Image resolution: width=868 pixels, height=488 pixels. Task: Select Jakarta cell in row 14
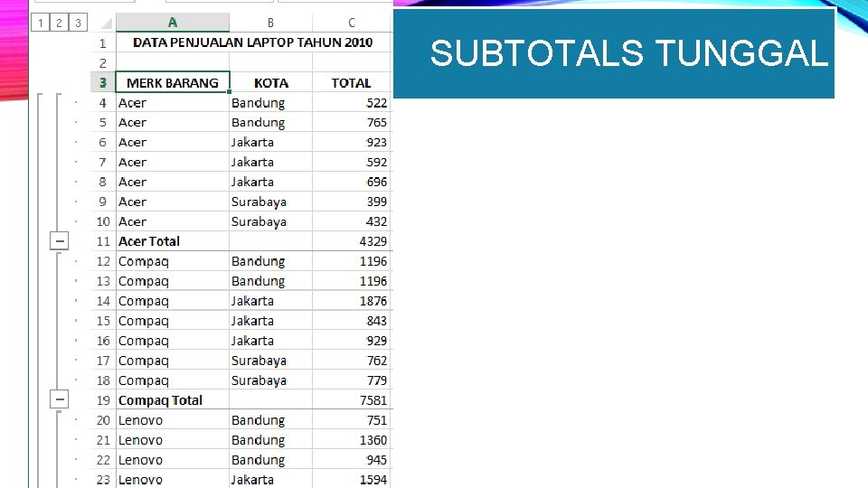(270, 301)
